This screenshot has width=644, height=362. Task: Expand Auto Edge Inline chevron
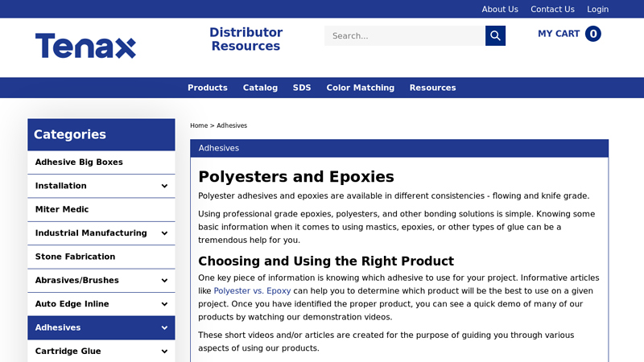pos(164,304)
